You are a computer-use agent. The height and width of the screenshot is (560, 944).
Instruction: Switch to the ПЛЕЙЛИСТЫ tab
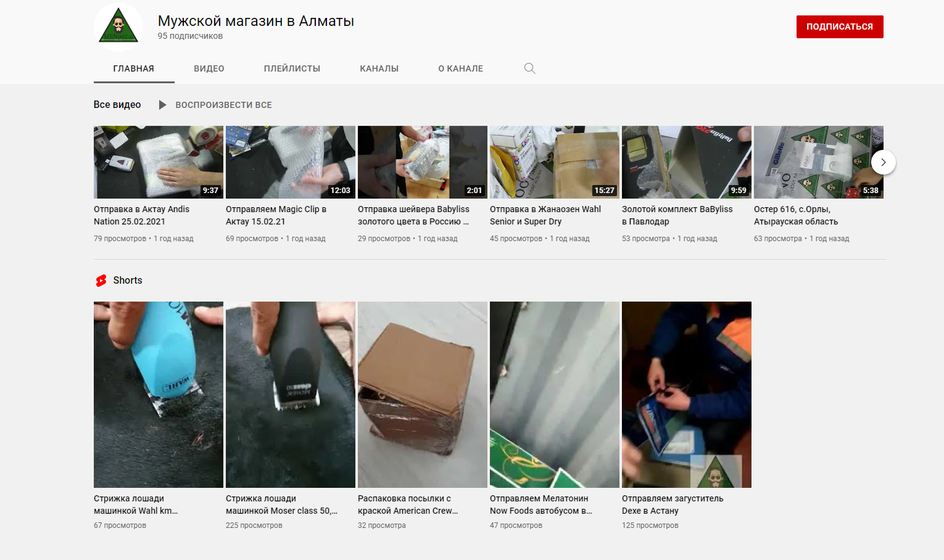pos(292,68)
